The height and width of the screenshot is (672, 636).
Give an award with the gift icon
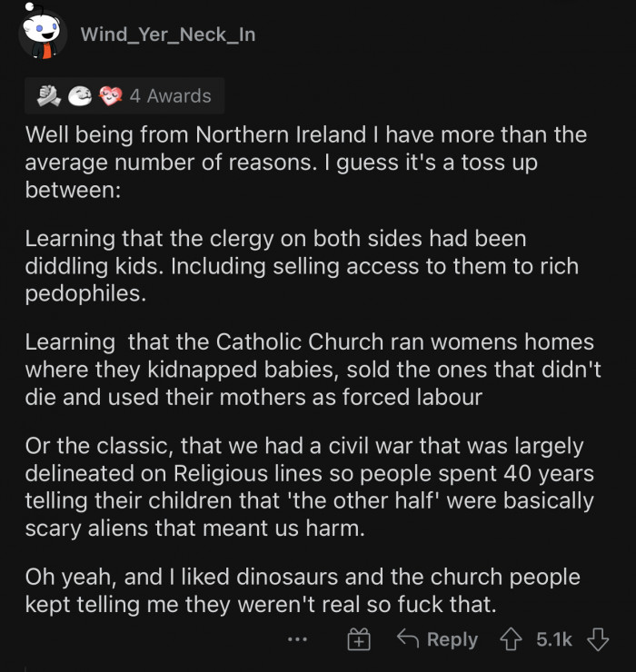tap(359, 640)
